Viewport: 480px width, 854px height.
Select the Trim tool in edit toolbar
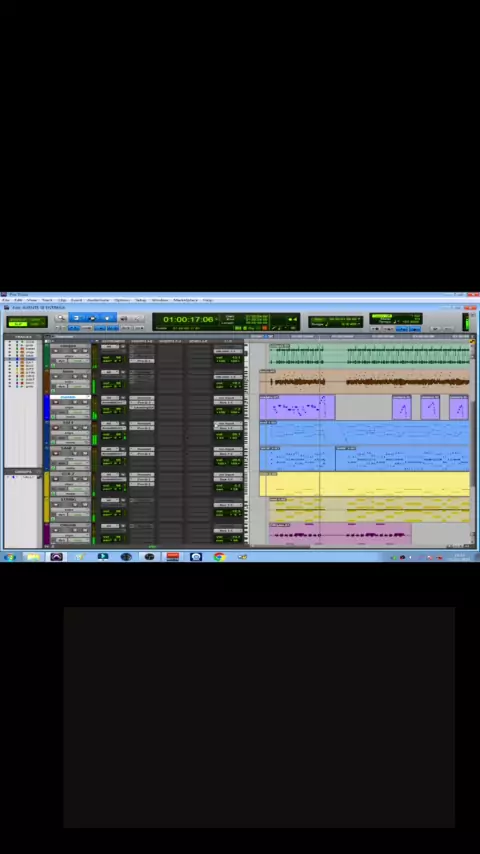point(76,318)
